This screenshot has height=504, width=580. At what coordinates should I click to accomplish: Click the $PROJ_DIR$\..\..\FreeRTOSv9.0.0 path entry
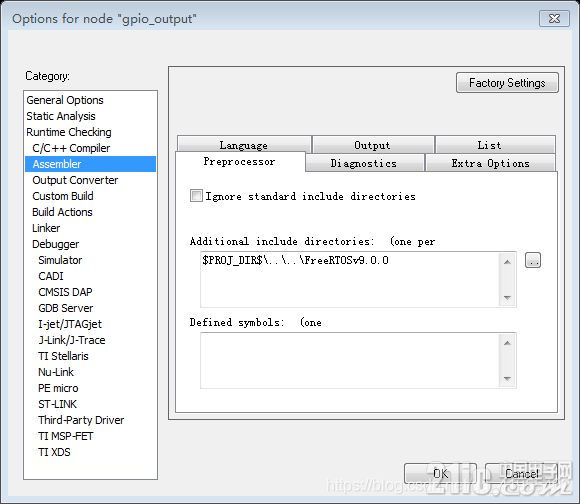(295, 260)
